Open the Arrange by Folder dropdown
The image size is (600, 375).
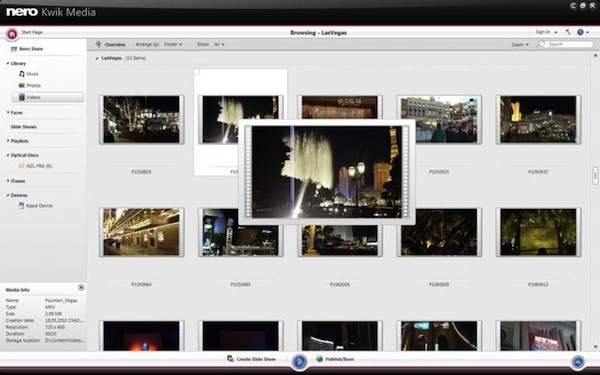coord(173,44)
